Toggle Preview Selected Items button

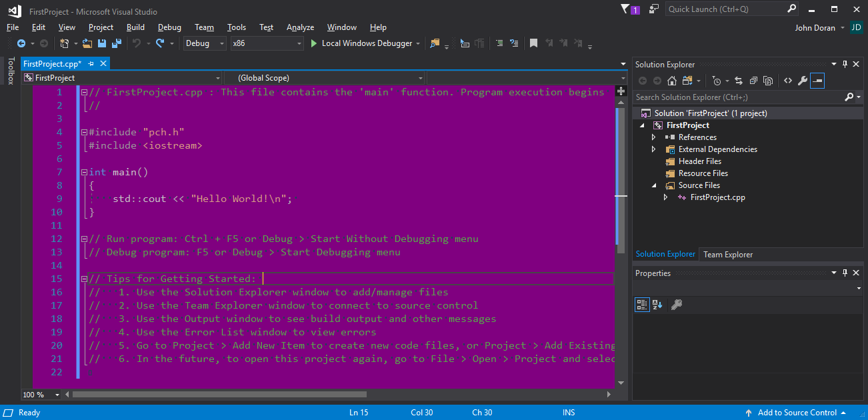point(817,81)
